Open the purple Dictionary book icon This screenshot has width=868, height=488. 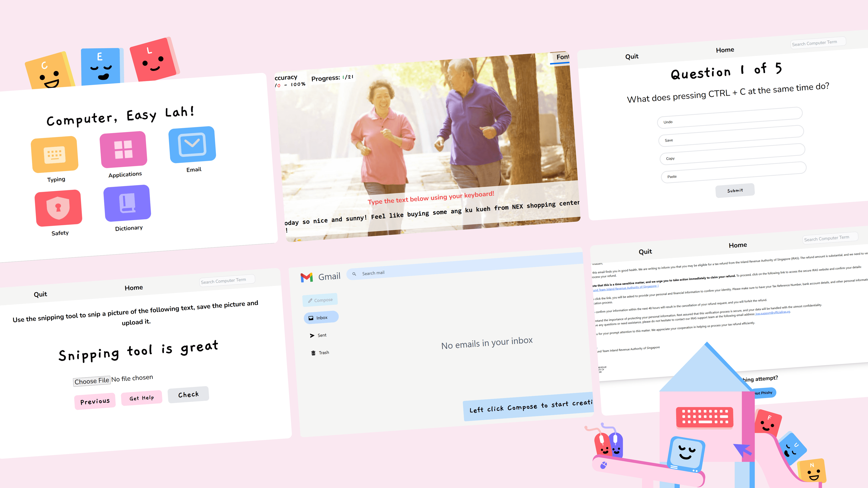point(127,203)
